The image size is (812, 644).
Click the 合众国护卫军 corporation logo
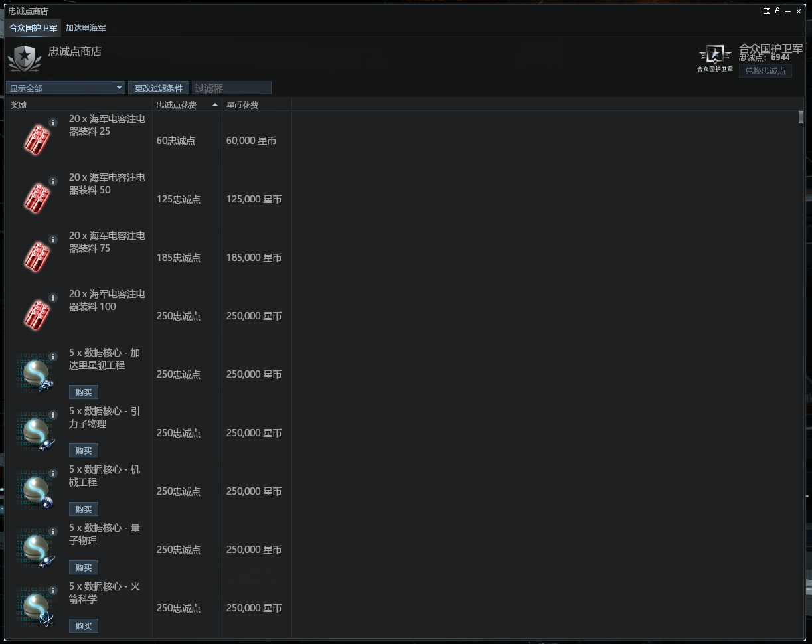(x=715, y=55)
